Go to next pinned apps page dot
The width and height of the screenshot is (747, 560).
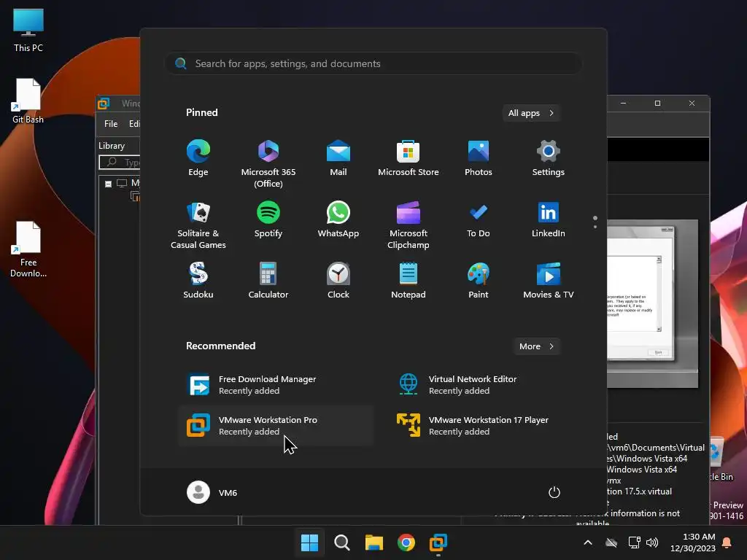(x=595, y=227)
